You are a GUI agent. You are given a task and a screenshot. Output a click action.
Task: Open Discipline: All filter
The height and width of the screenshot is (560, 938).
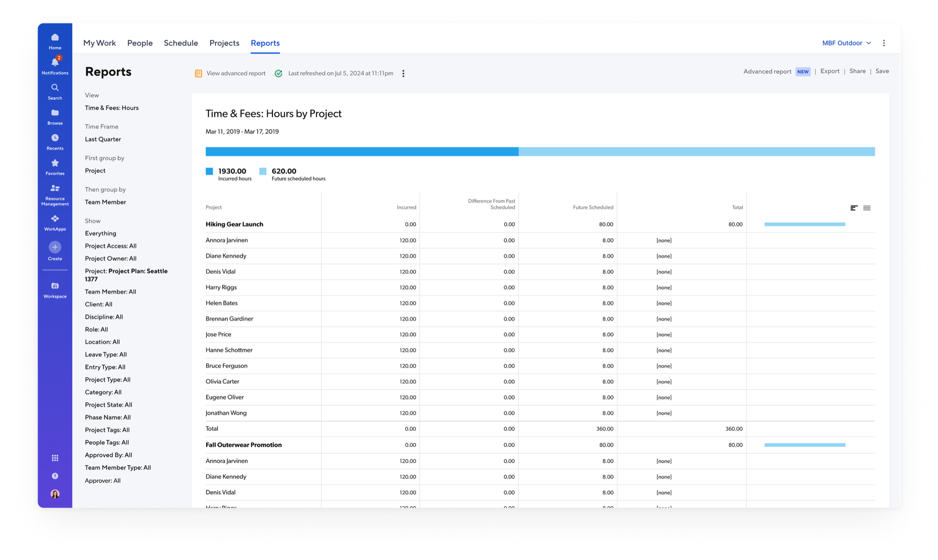tap(104, 317)
